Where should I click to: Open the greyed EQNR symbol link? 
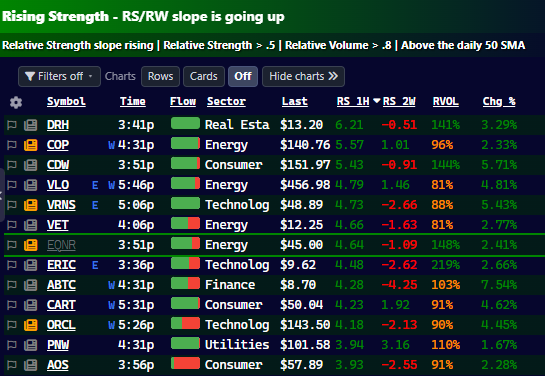click(61, 245)
